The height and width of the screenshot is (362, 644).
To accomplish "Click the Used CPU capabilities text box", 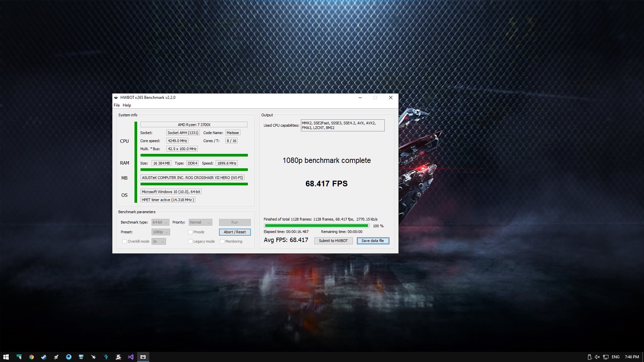I will click(x=342, y=125).
